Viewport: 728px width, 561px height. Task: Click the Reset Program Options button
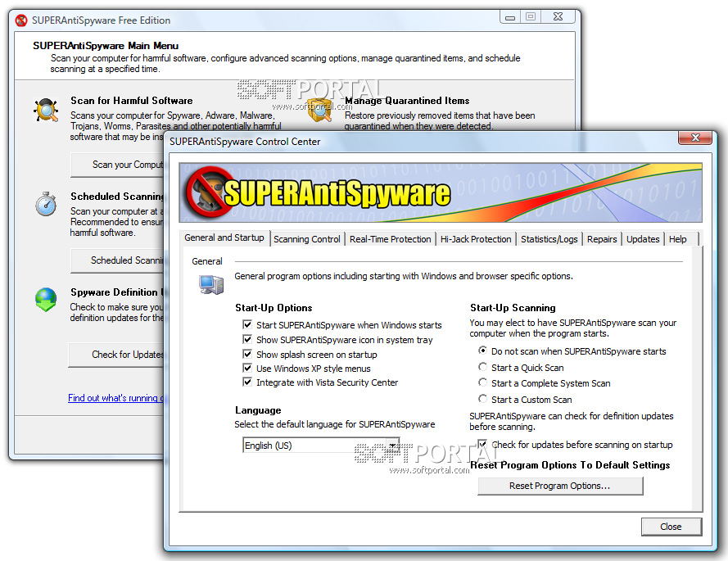coord(560,486)
